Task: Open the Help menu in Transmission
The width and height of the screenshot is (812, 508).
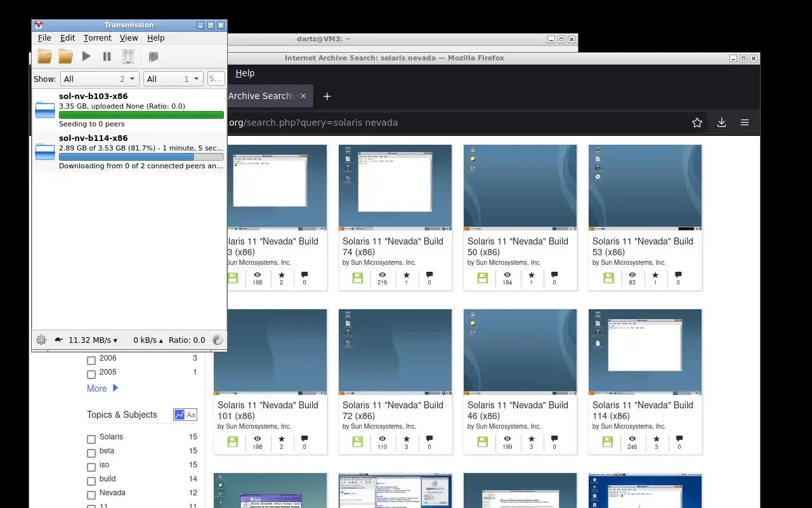Action: tap(156, 38)
